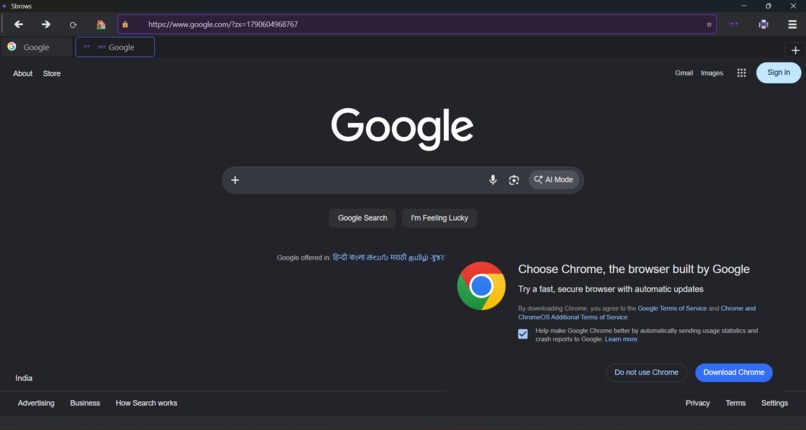This screenshot has width=806, height=430.
Task: Go forward using the forward arrow
Action: point(46,24)
